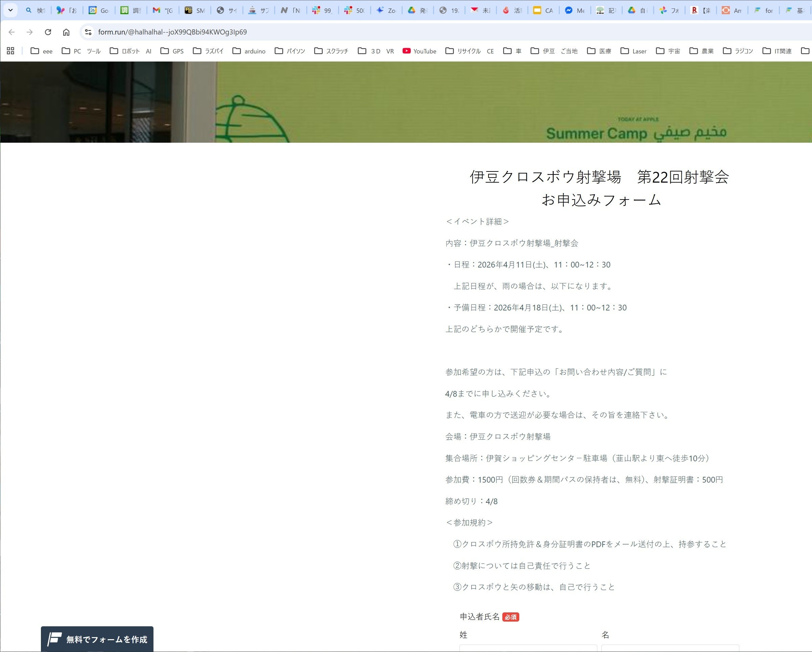
Task: Open the GPS bookmark folder
Action: point(172,51)
